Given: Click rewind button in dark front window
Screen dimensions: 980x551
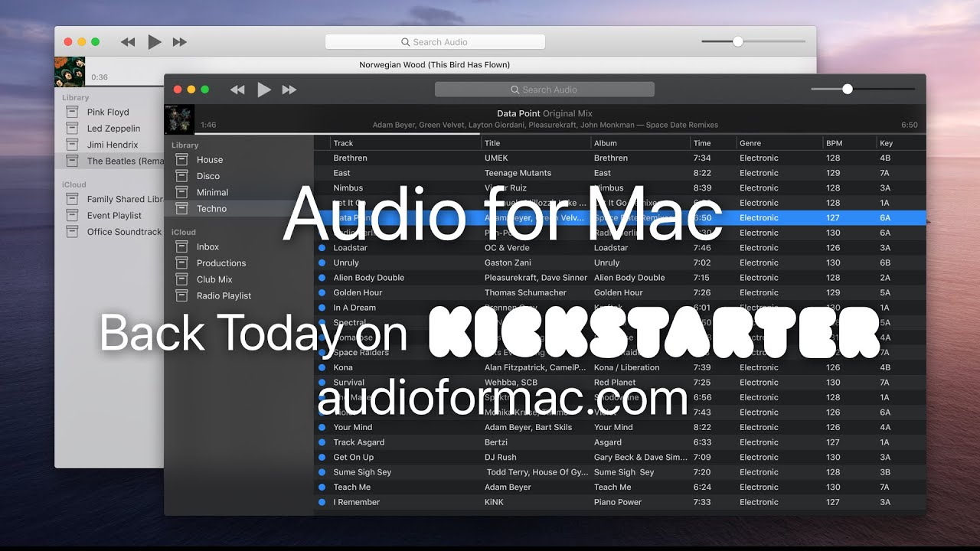Looking at the screenshot, I should pyautogui.click(x=237, y=90).
